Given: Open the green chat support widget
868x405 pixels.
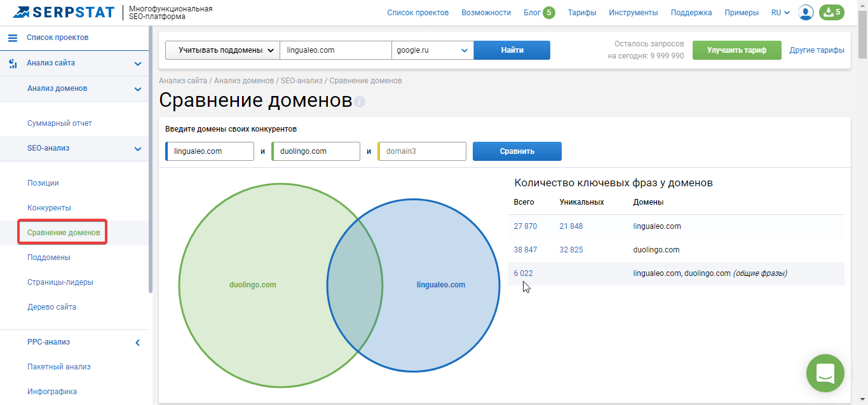Looking at the screenshot, I should pos(825,373).
